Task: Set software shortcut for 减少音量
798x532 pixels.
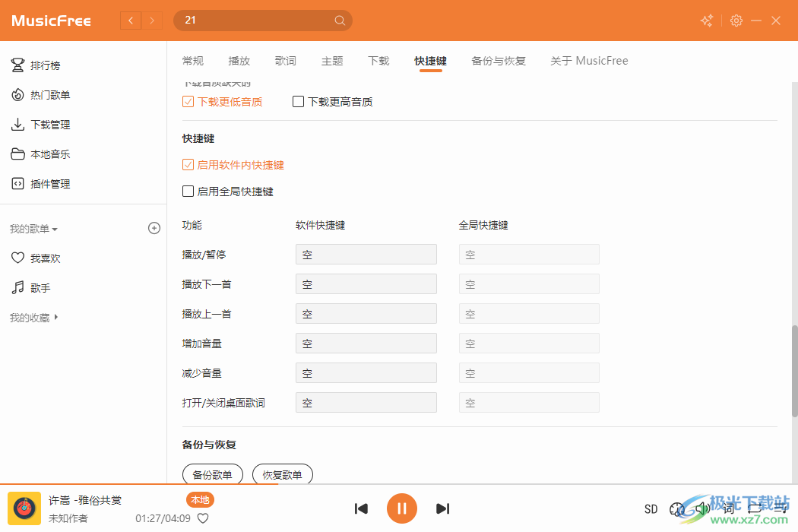Action: click(x=366, y=372)
